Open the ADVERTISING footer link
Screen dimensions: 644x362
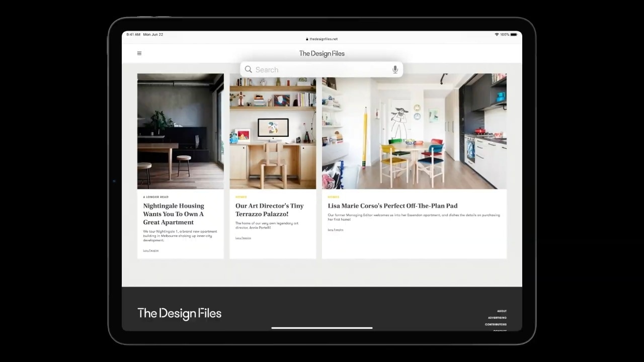[x=497, y=318]
